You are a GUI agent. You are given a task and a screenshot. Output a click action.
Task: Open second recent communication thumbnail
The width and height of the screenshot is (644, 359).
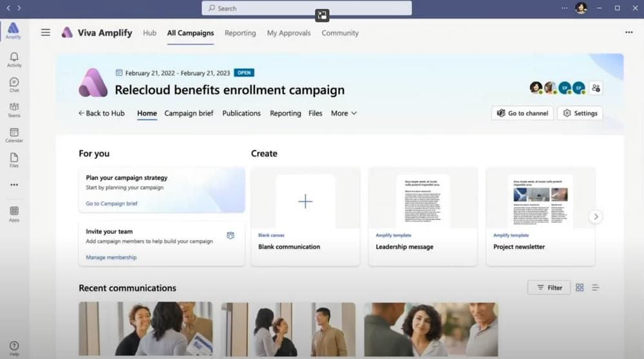click(289, 329)
